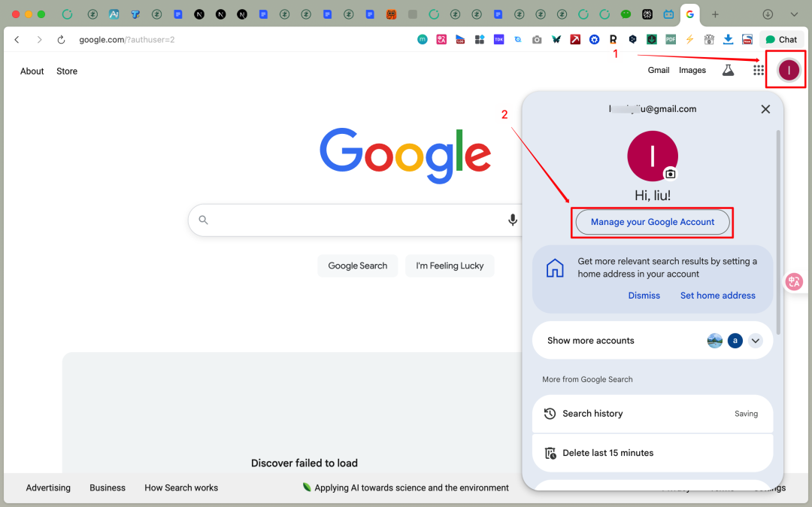Click the gray camera screenshot extension

coord(537,39)
